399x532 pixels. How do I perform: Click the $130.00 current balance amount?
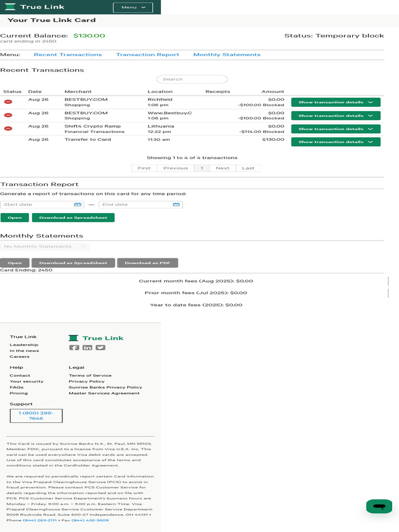[x=89, y=36]
